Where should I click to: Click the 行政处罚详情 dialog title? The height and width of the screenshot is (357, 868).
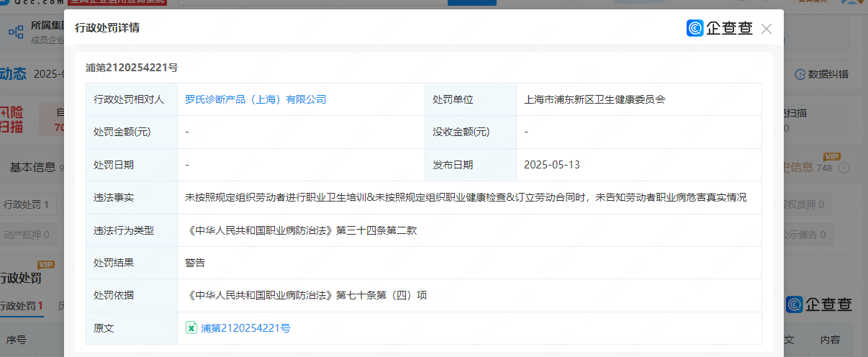click(x=107, y=28)
